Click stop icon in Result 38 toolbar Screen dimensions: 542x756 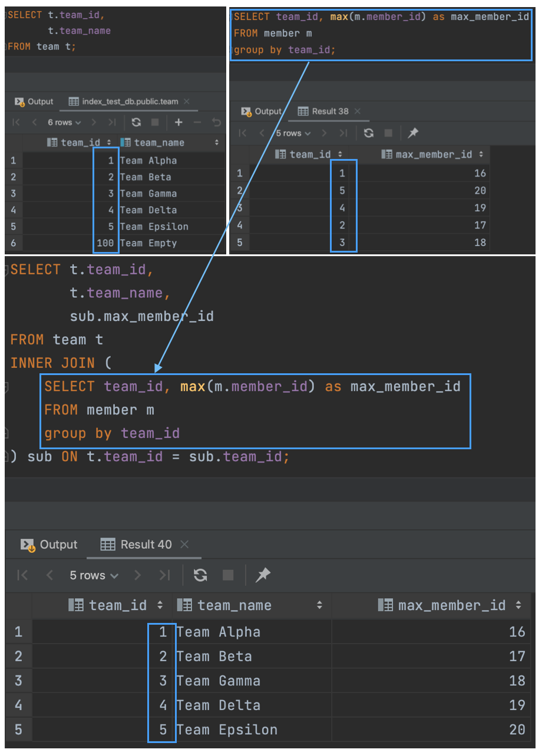point(388,133)
